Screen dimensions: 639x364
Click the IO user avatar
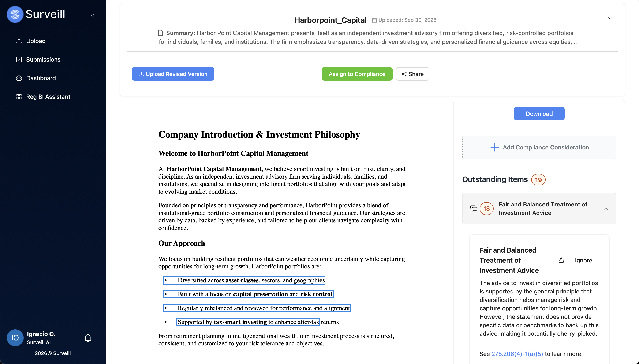(15, 338)
